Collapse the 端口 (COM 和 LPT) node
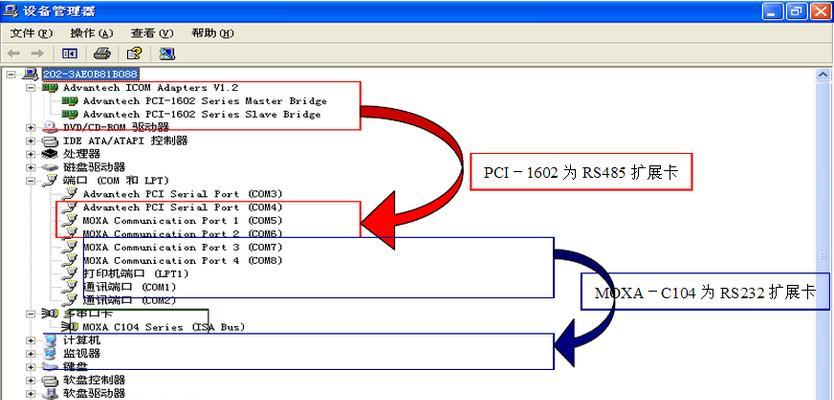 [31, 180]
